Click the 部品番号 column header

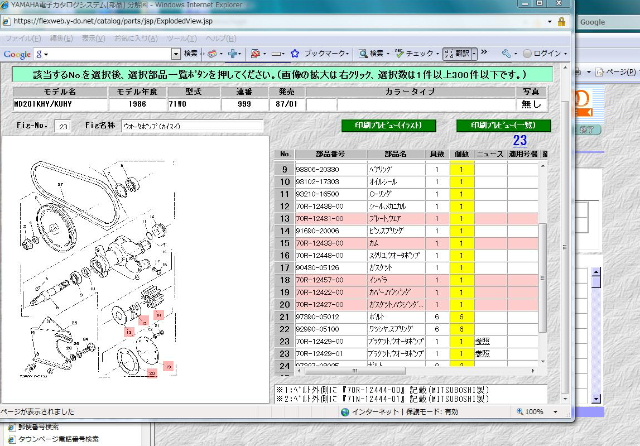coord(331,154)
